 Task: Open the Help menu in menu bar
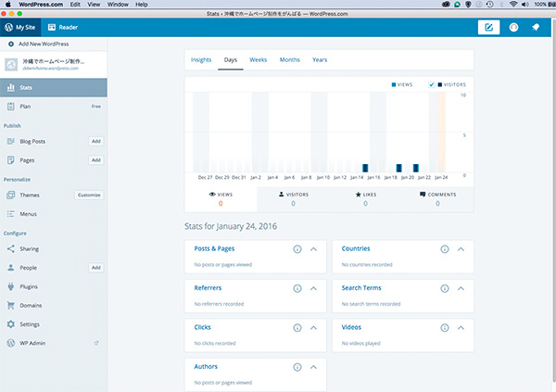coord(142,5)
